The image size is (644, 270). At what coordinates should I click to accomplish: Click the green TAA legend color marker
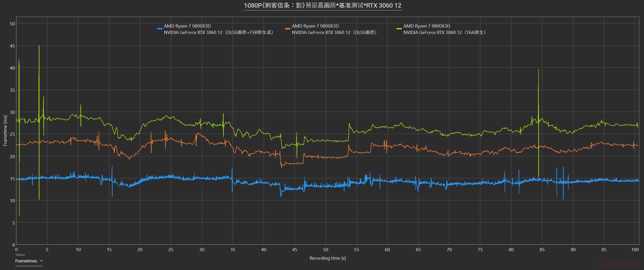pos(399,29)
